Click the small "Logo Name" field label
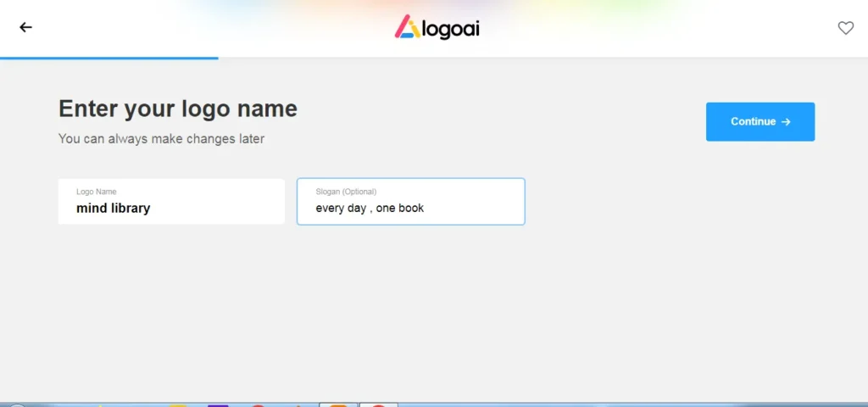This screenshot has width=868, height=407. (x=97, y=192)
